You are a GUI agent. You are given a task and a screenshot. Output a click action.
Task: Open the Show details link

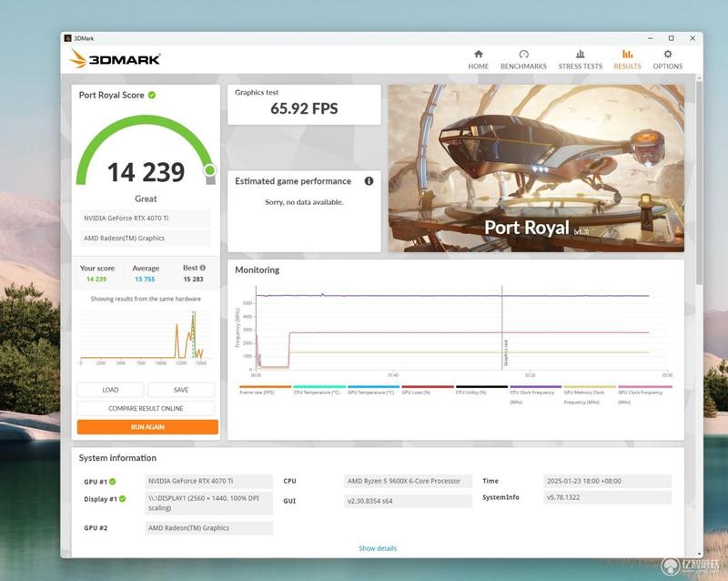pos(378,548)
